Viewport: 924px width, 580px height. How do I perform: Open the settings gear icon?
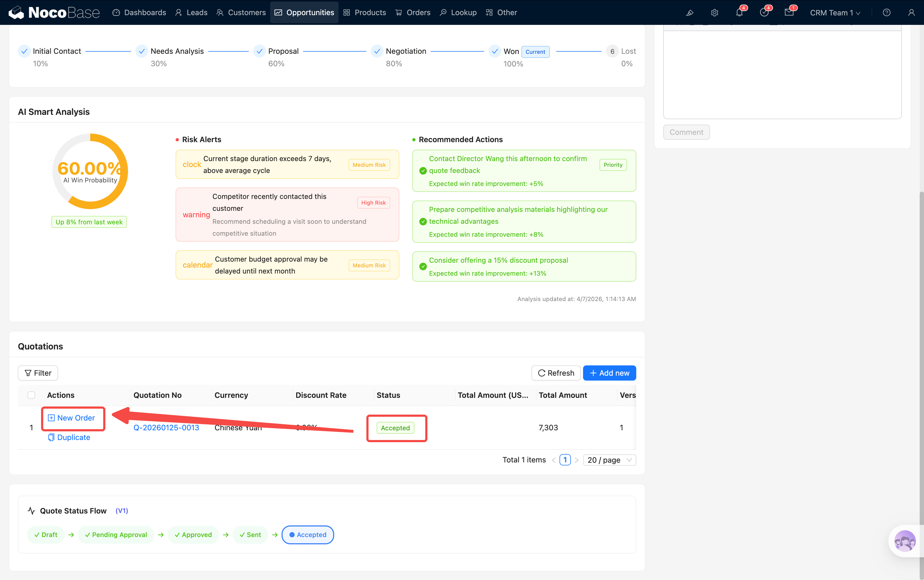(714, 13)
